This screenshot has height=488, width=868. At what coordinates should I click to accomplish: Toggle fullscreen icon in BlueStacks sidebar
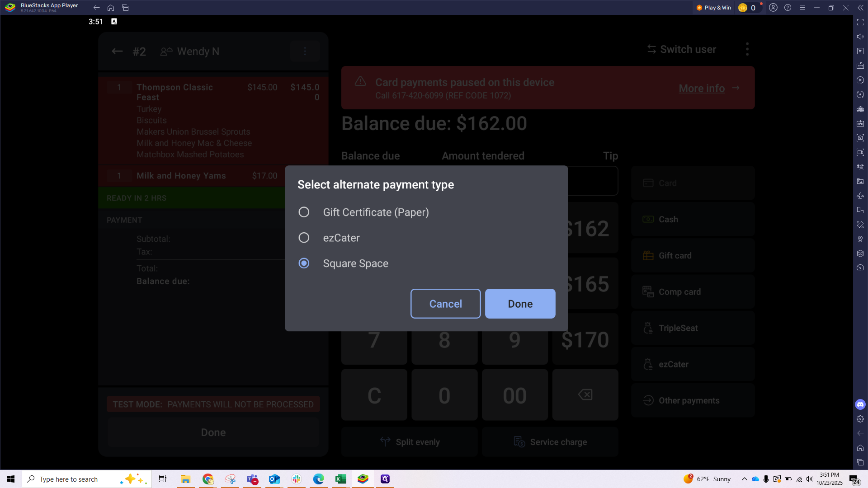point(860,22)
